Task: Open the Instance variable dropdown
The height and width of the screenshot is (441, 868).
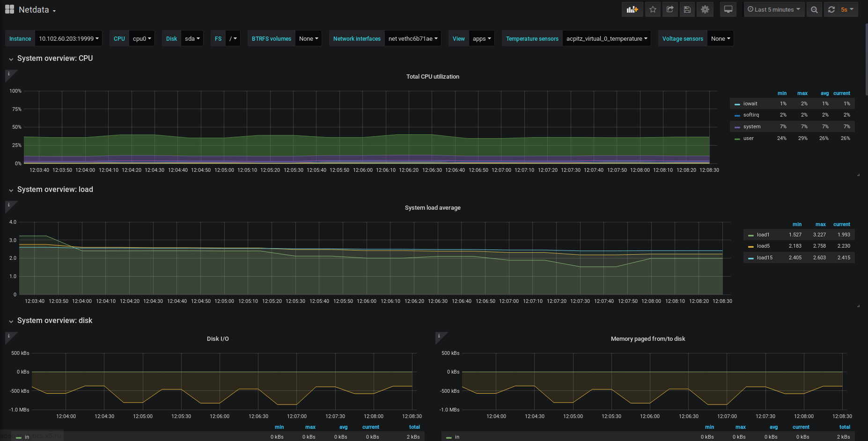Action: 69,38
